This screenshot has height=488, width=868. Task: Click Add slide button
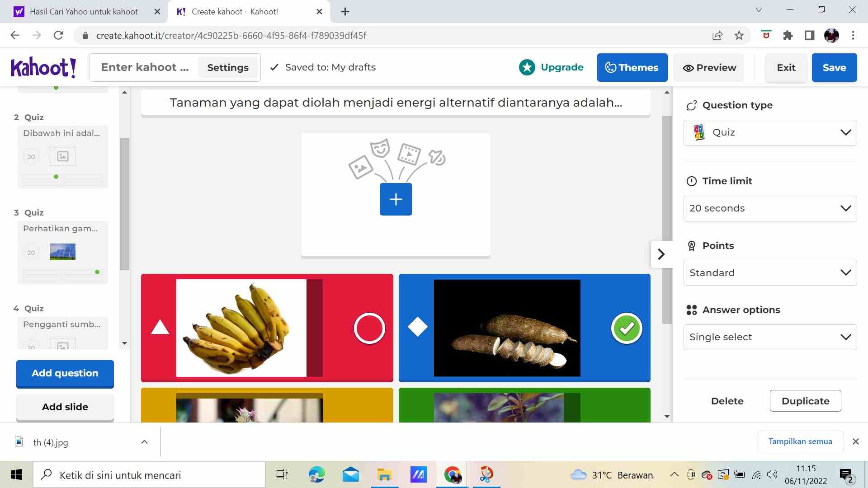65,407
